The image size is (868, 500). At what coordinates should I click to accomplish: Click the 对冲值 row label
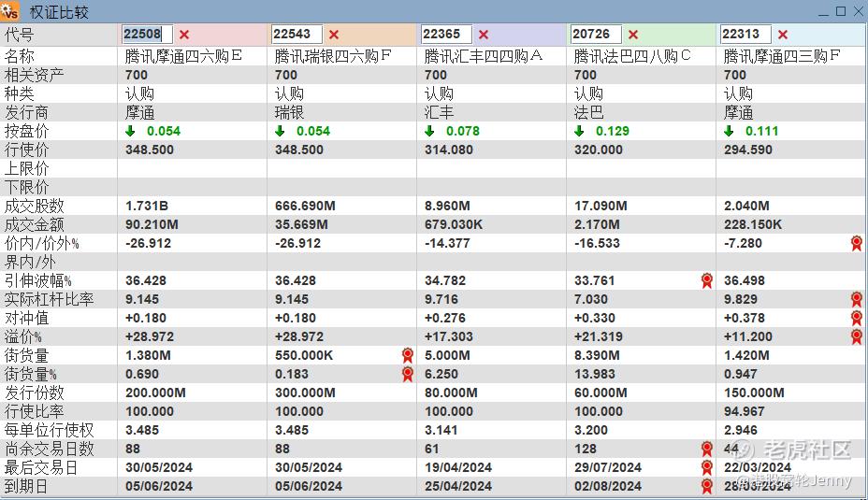point(26,318)
